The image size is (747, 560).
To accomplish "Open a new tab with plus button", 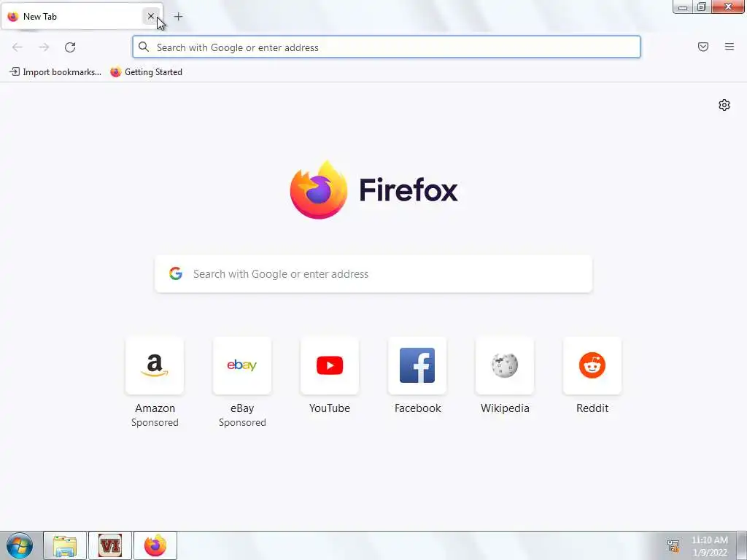I will 178,17.
